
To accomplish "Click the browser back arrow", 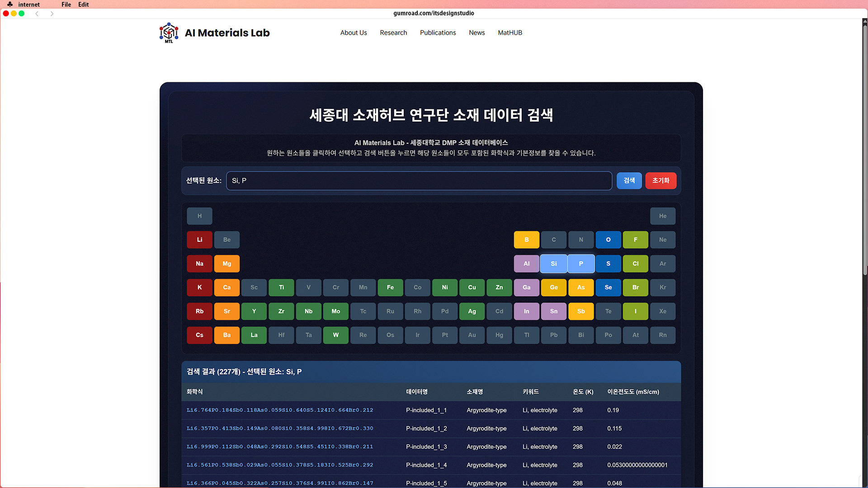I will 37,14.
